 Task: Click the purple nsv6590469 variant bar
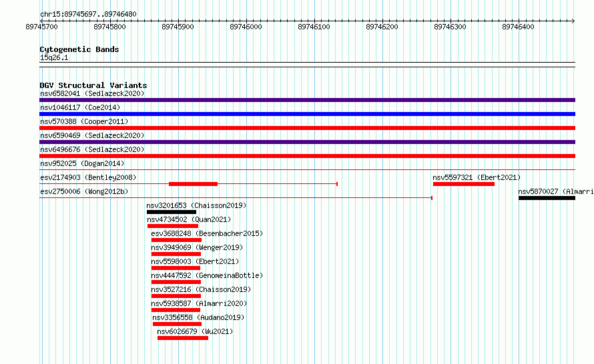click(x=307, y=142)
